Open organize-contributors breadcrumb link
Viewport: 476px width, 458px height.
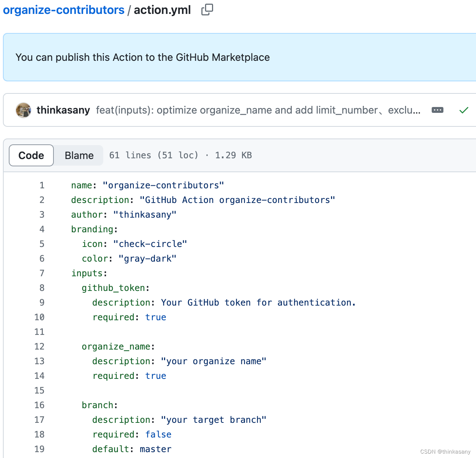tap(64, 10)
